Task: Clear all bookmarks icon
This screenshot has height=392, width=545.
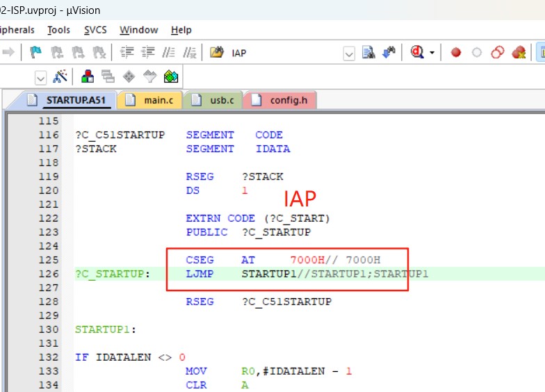Action: 99,53
